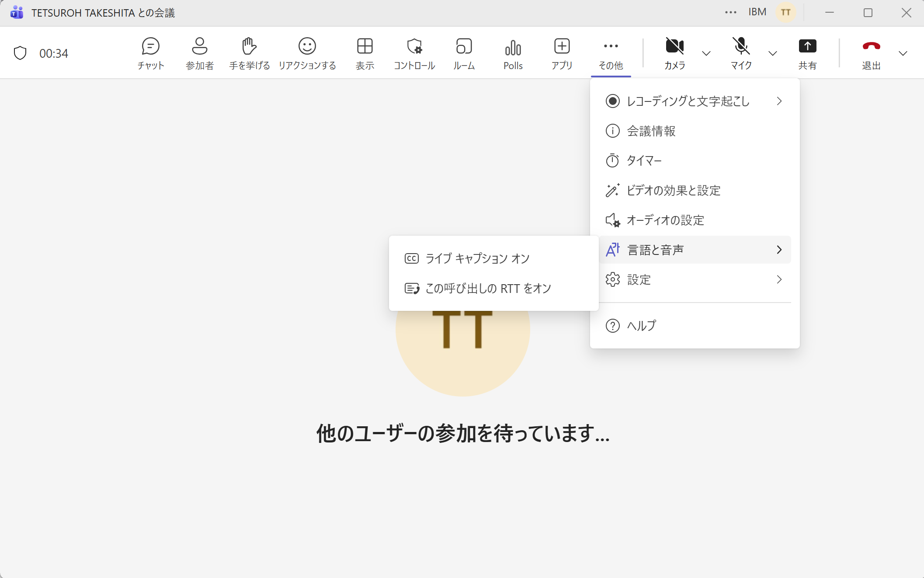Turn on RTT for this call
This screenshot has width=924, height=578.
487,288
